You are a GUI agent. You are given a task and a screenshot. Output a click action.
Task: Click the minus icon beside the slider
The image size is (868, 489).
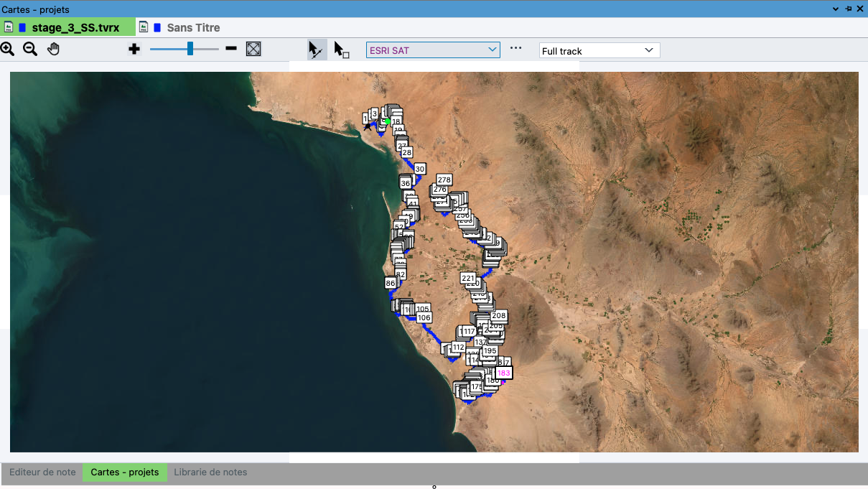click(231, 49)
